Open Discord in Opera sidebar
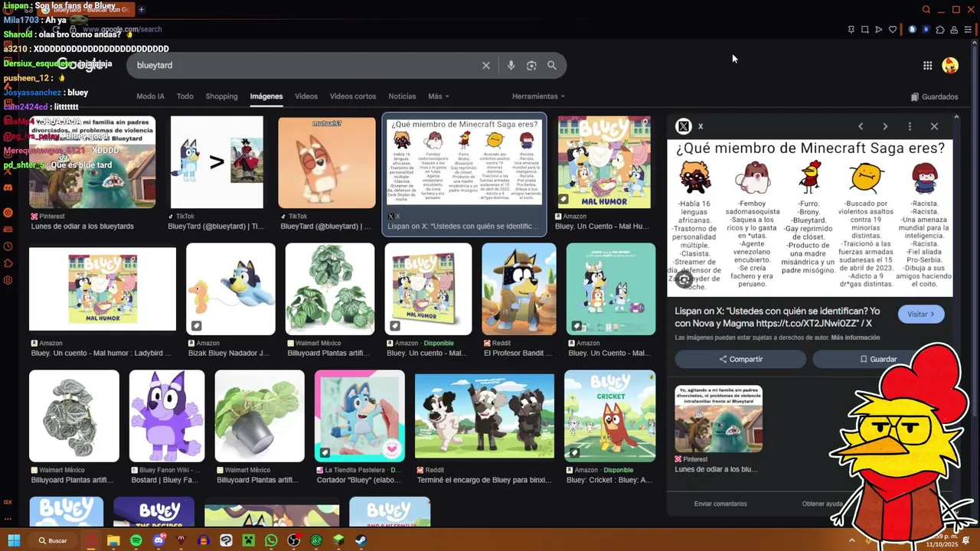 pos(8,187)
